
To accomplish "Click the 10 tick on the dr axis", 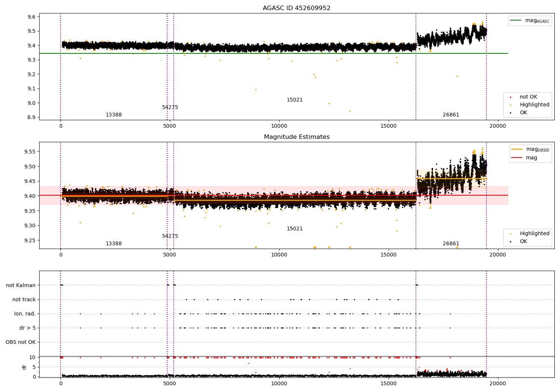I will 32,358.
